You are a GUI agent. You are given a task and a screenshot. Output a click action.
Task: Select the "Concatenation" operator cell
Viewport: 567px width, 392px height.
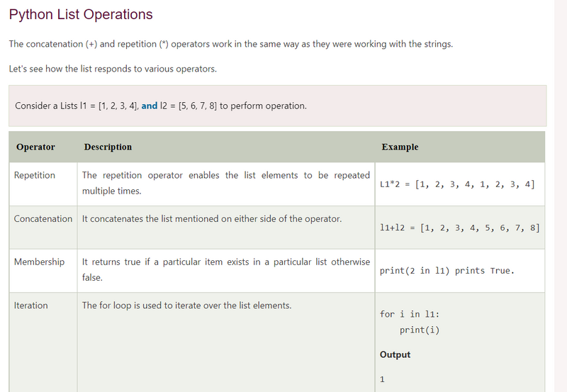coord(43,219)
